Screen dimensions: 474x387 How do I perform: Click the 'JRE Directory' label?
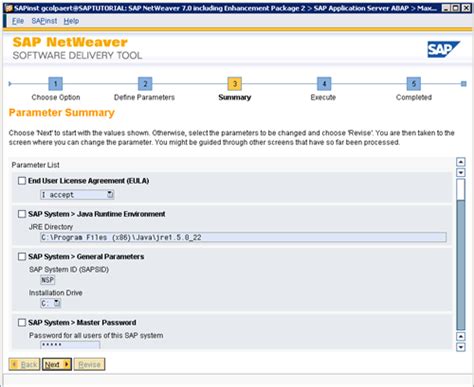(x=51, y=227)
